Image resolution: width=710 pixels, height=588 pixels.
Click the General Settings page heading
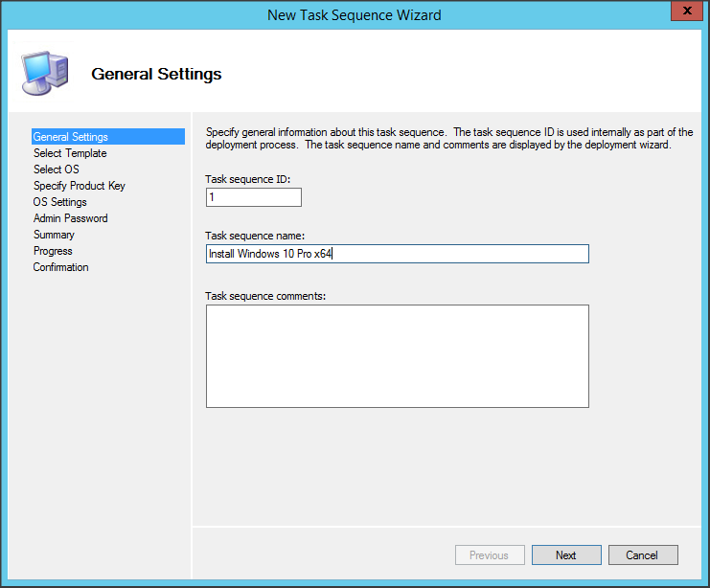[156, 74]
